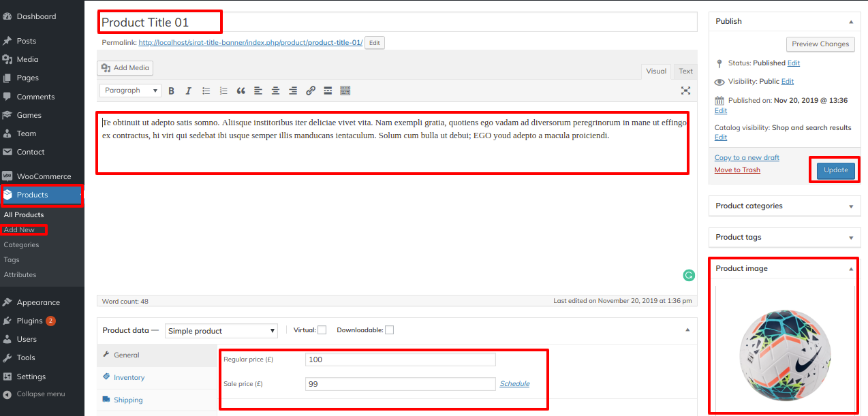
Task: Click the Bold formatting icon
Action: [172, 91]
